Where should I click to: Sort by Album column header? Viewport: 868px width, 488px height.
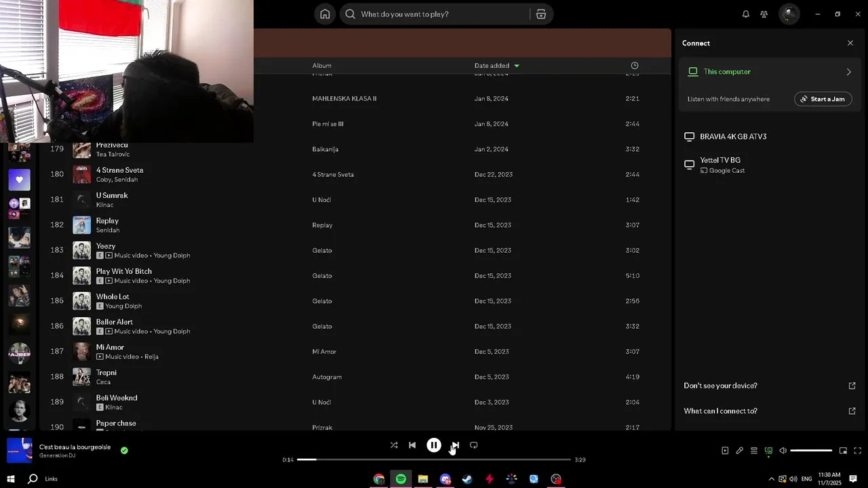click(x=321, y=66)
